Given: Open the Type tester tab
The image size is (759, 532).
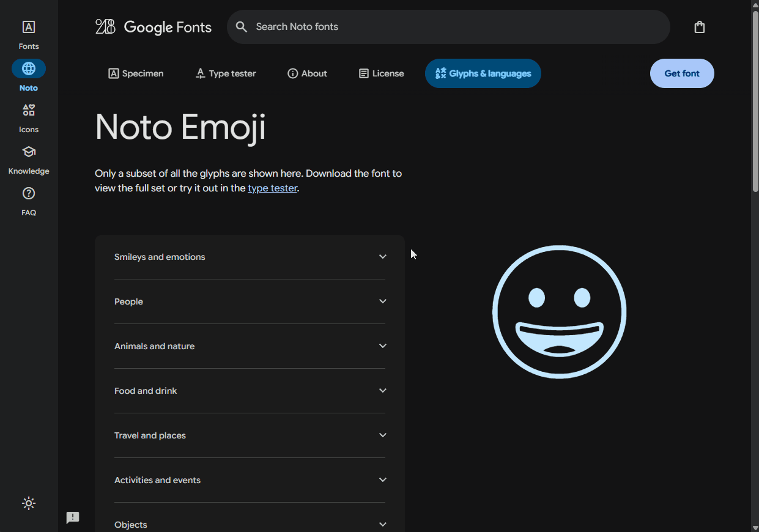Looking at the screenshot, I should point(225,73).
